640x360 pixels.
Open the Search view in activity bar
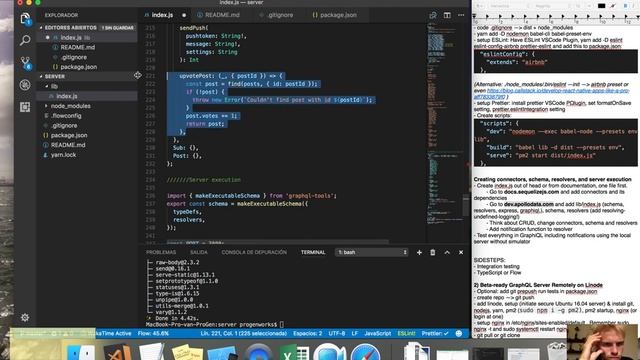tap(25, 40)
